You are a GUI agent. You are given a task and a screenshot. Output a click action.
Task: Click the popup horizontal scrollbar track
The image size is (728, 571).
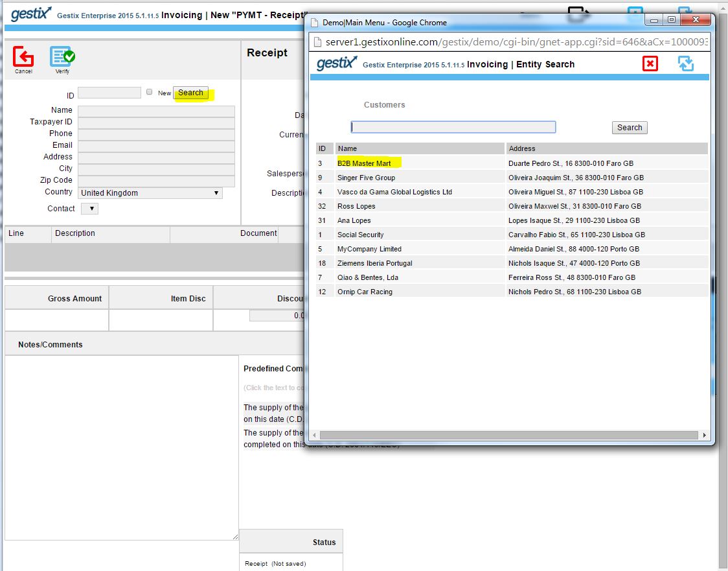point(509,435)
